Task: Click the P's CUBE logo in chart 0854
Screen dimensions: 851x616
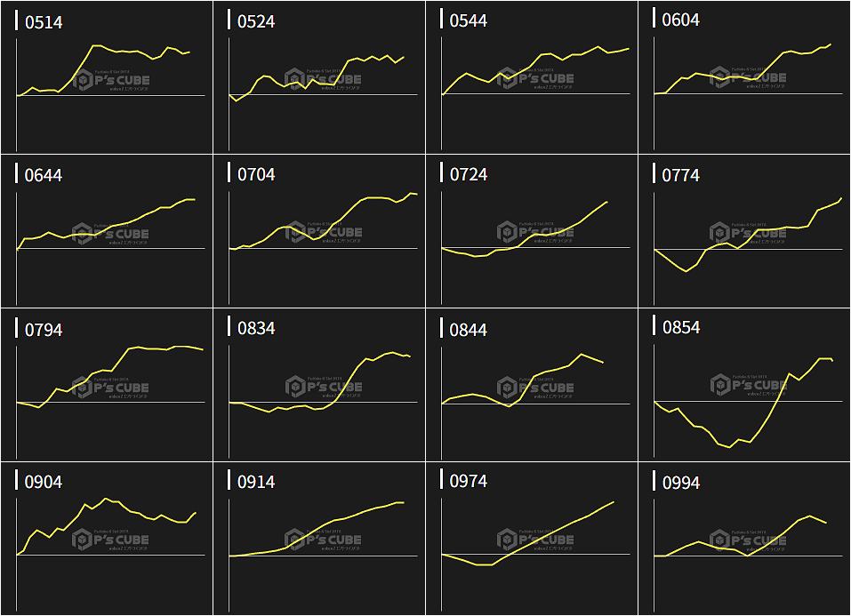Action: [x=748, y=385]
